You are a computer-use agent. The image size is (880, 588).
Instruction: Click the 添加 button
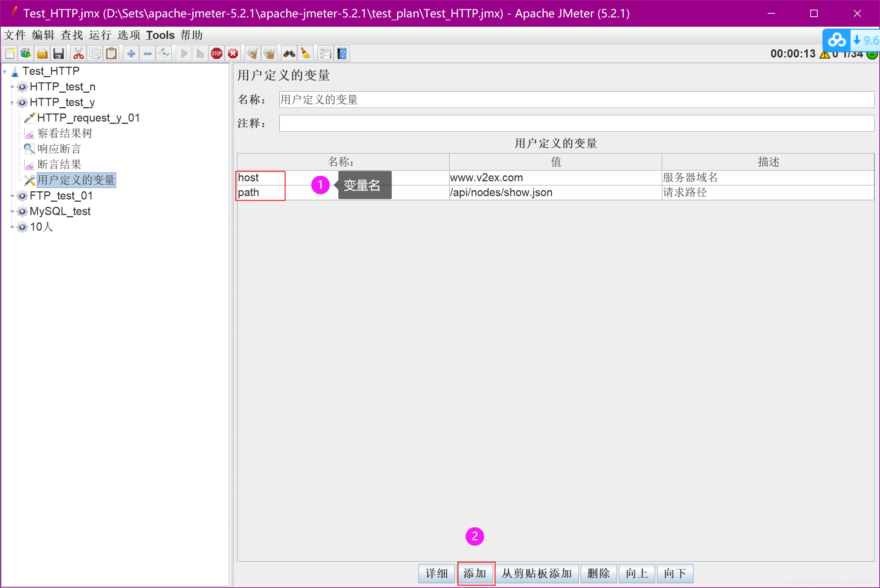[475, 573]
